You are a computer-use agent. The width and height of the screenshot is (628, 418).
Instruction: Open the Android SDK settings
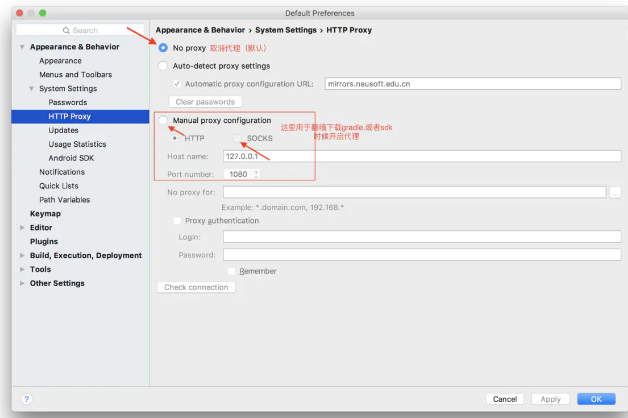(71, 158)
